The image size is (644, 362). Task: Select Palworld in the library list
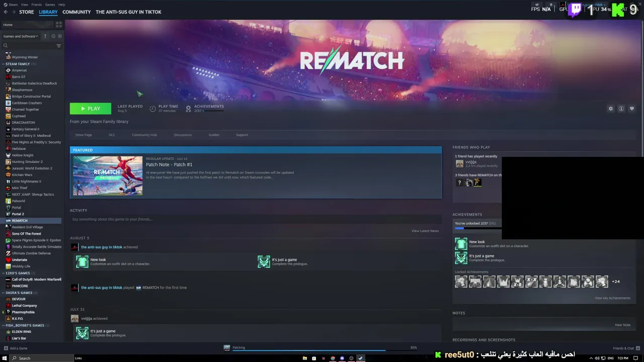tap(18, 201)
